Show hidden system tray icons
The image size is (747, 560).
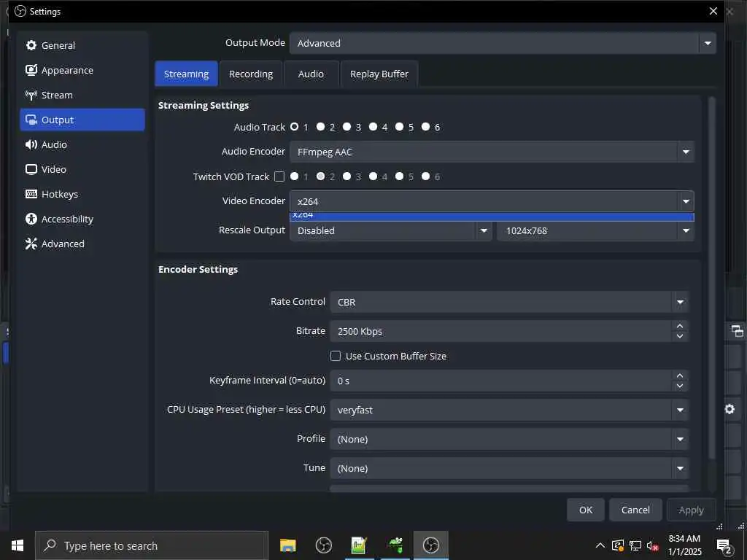pyautogui.click(x=600, y=545)
